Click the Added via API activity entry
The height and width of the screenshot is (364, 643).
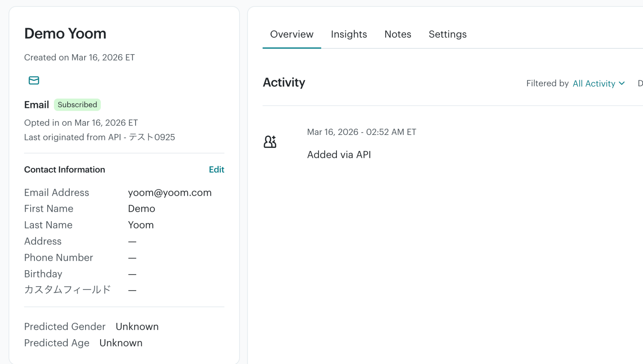tap(339, 155)
